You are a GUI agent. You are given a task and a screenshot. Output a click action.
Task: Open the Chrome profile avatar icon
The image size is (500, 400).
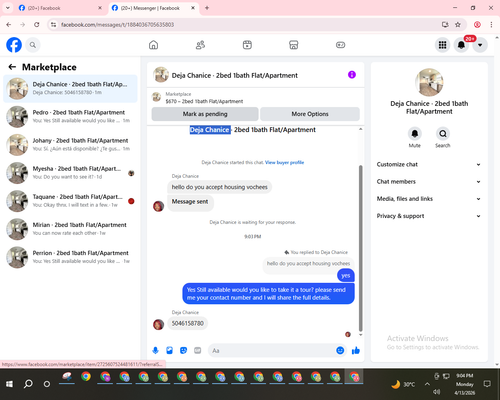coord(477,24)
